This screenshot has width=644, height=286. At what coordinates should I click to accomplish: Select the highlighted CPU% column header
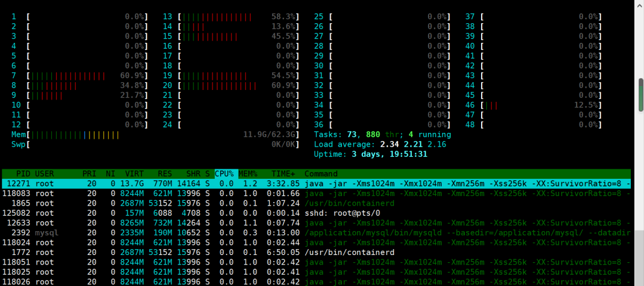click(226, 174)
